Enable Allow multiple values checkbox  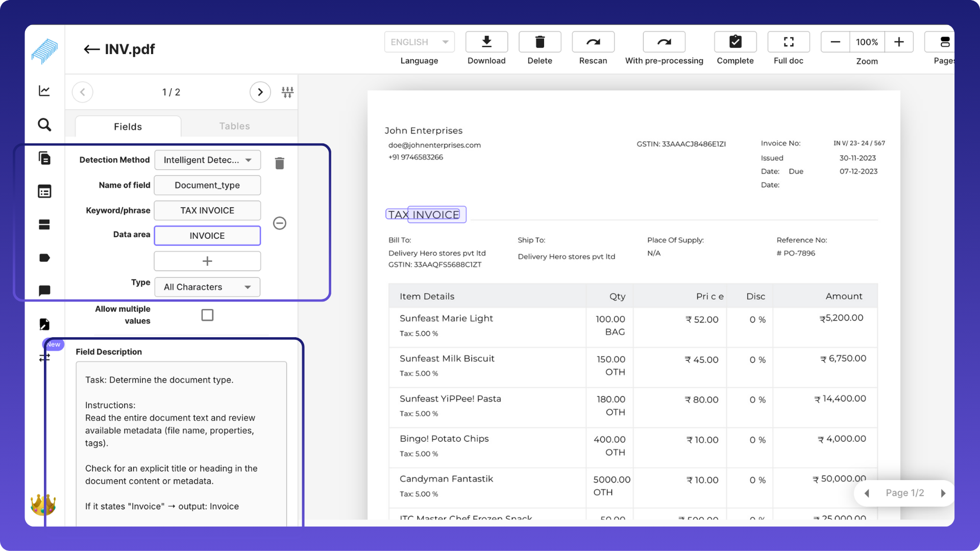point(207,315)
